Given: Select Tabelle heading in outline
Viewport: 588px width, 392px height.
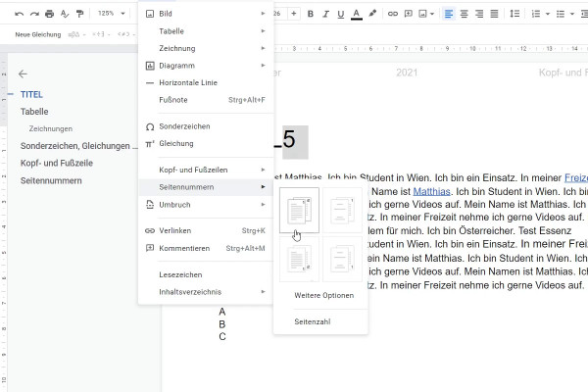Looking at the screenshot, I should point(34,112).
